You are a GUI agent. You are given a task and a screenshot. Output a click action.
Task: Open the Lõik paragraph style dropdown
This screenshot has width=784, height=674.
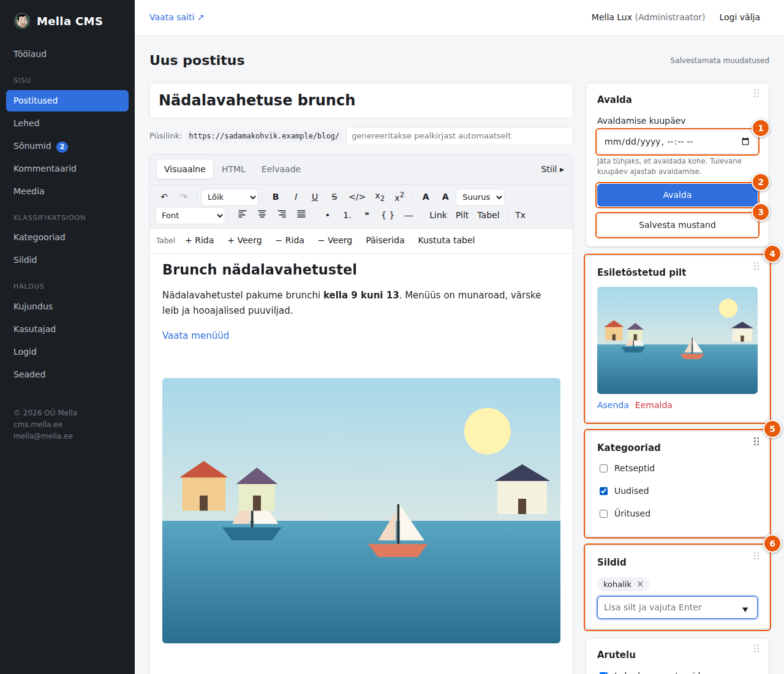click(x=230, y=197)
